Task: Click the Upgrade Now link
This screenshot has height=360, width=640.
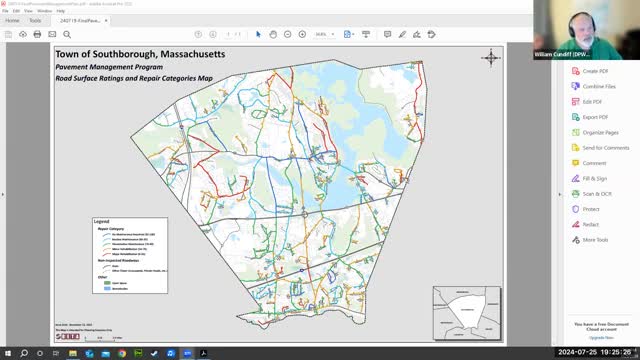Action: coord(601,338)
